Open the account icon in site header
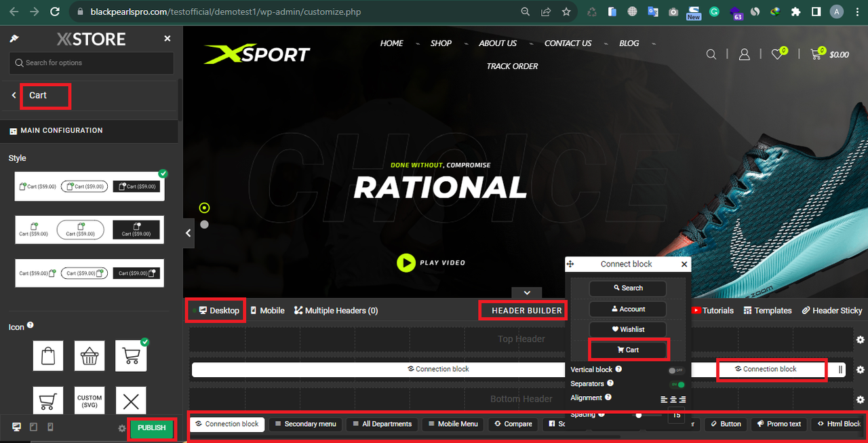 pyautogui.click(x=744, y=54)
